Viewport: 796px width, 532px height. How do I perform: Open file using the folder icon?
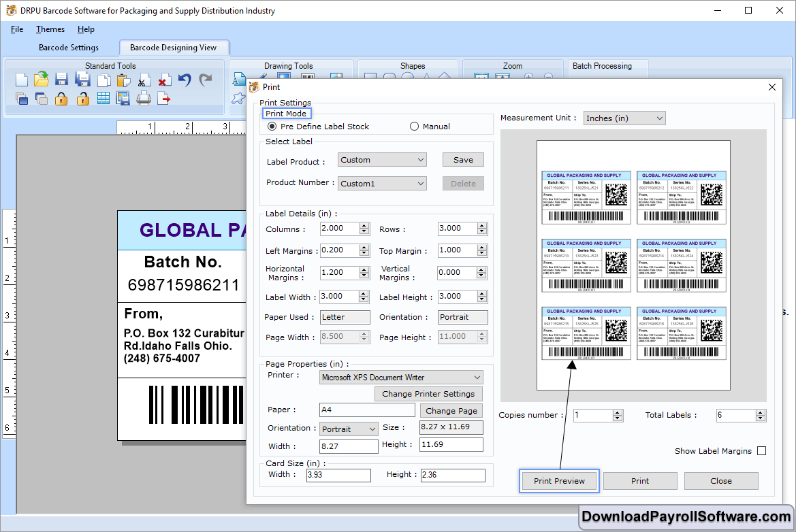point(42,80)
